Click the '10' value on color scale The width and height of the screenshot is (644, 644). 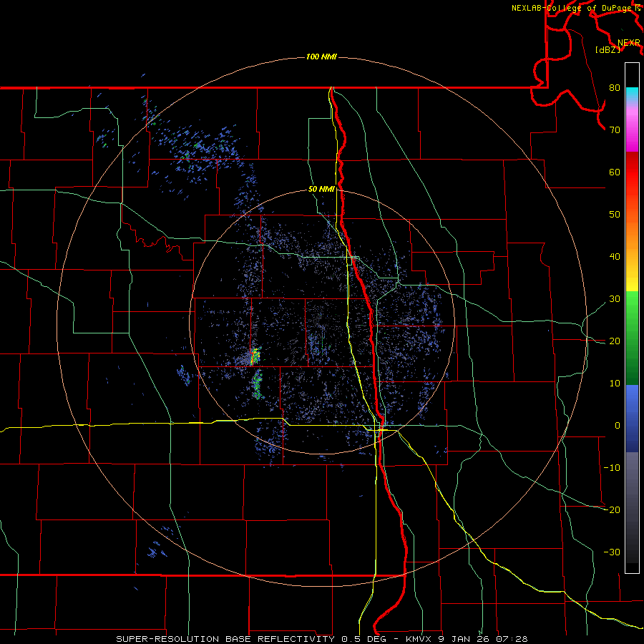pos(615,384)
